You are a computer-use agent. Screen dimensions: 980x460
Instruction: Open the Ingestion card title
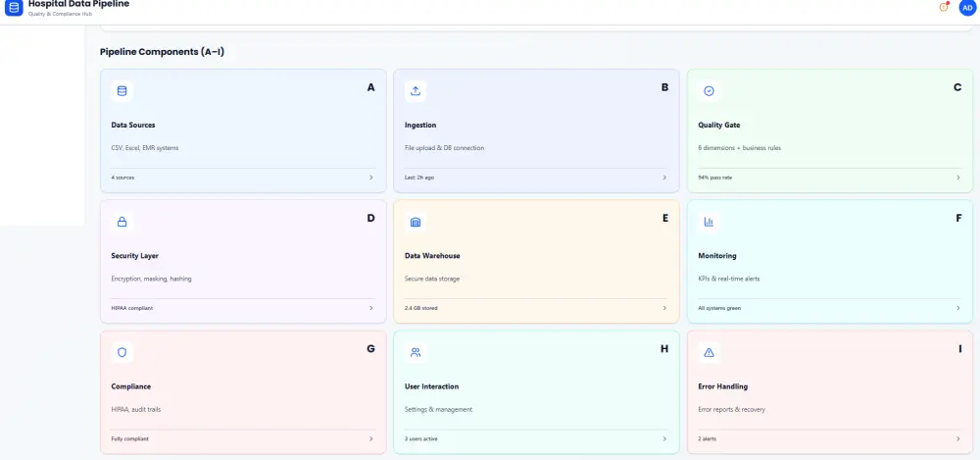420,126
